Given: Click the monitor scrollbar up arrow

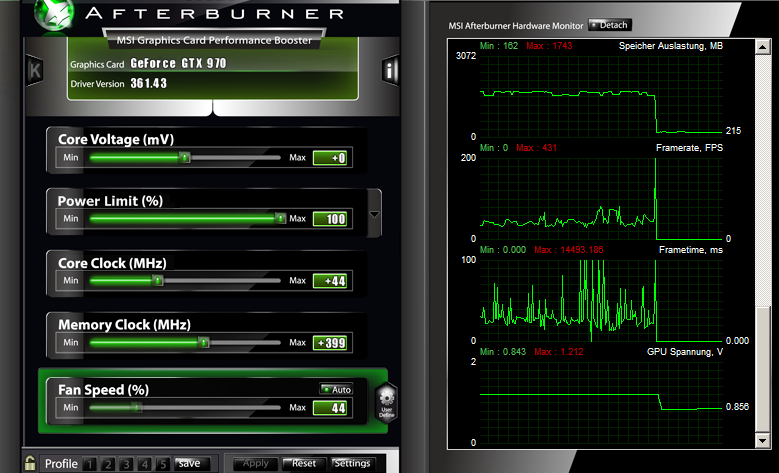Looking at the screenshot, I should [x=762, y=47].
